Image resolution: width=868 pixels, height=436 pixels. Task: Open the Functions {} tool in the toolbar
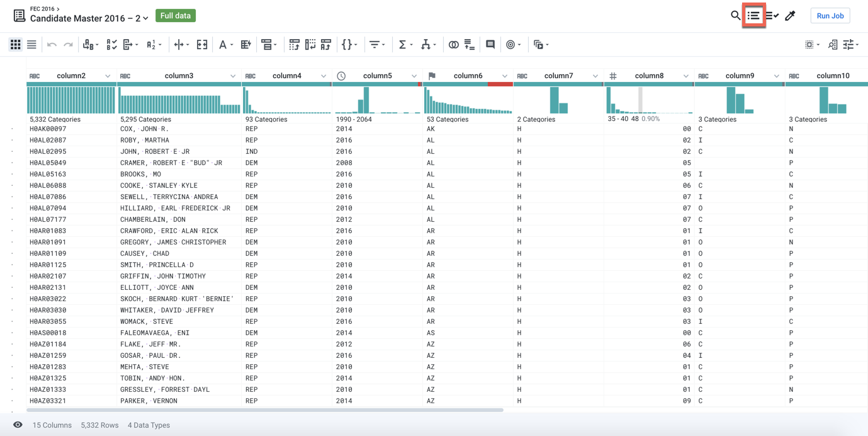(x=347, y=44)
